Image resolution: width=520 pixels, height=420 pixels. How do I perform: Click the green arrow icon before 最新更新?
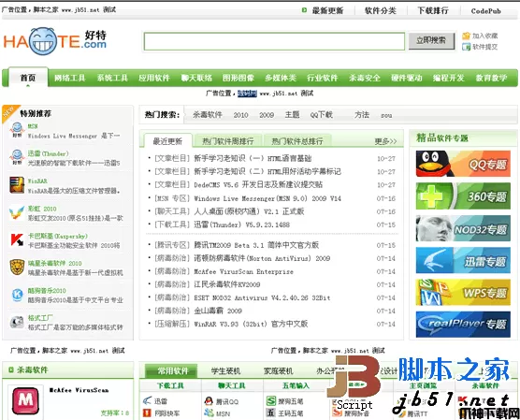304,10
